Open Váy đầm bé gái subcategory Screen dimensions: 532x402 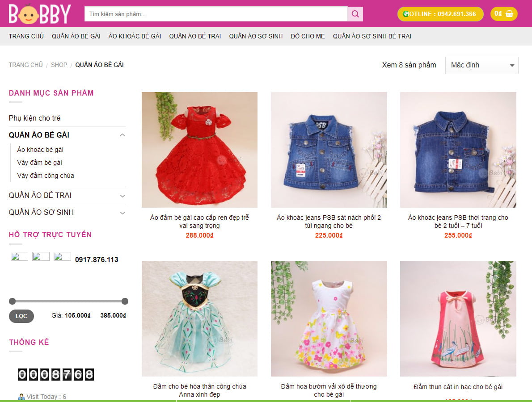pyautogui.click(x=40, y=162)
